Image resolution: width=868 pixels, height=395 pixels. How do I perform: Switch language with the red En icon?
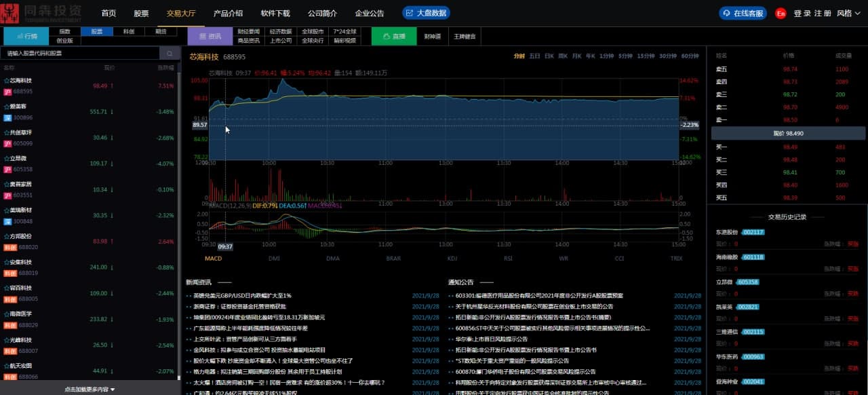tap(781, 13)
